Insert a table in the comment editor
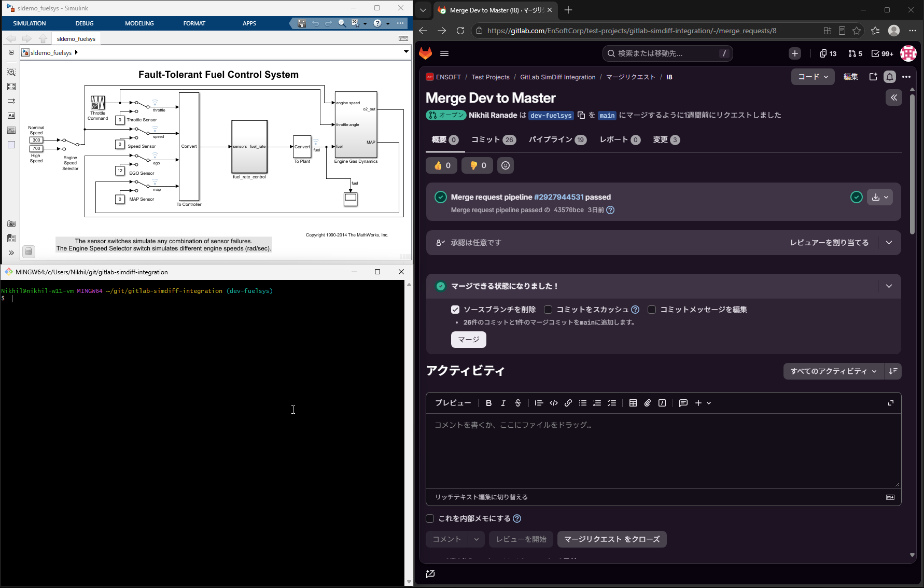 click(x=633, y=403)
